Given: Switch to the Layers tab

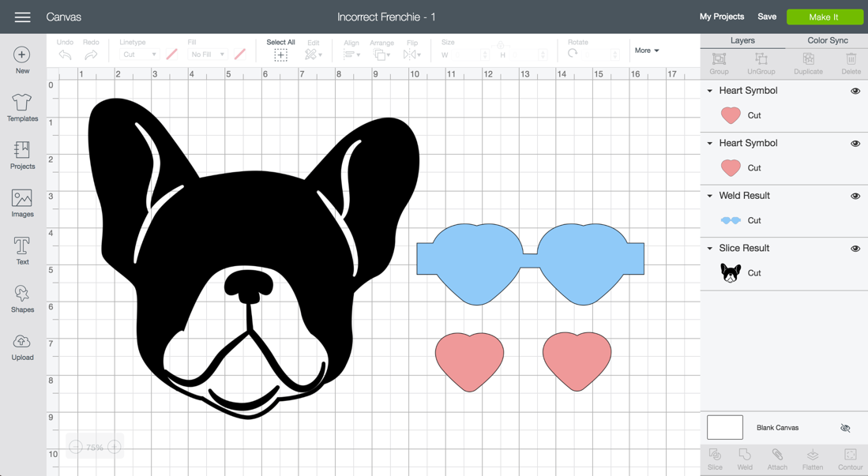Looking at the screenshot, I should 742,40.
